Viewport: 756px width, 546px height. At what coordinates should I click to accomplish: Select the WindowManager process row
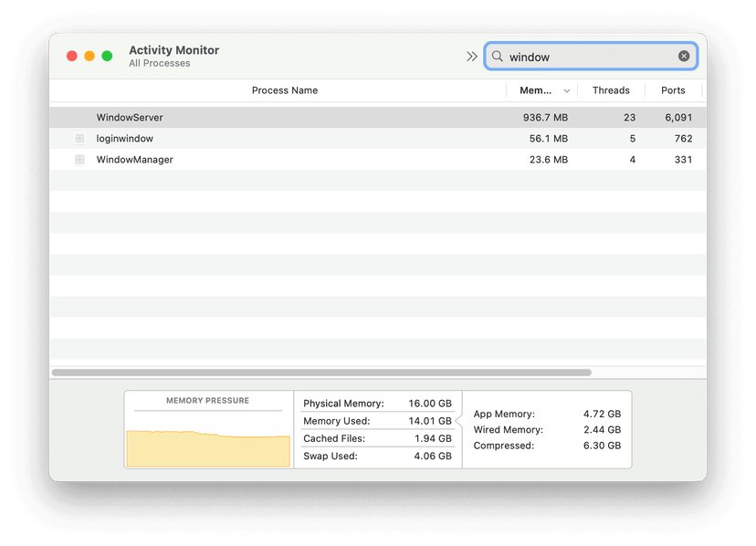(x=274, y=159)
